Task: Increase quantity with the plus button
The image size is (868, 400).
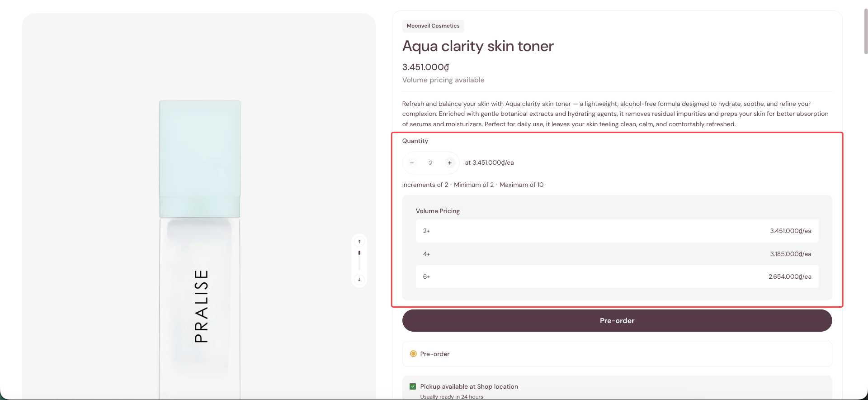Action: (449, 163)
